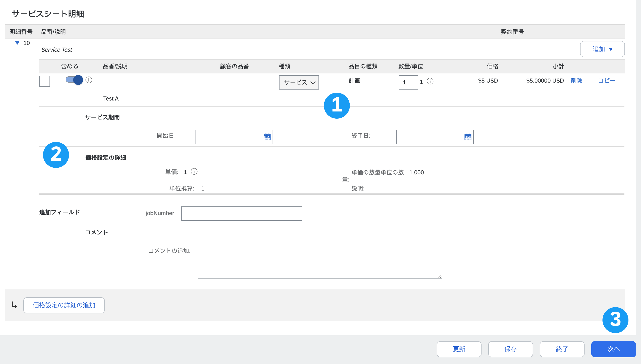Viewport: 641px width, 364px height.
Task: Collapse line item 10 triangle
Action: (17, 43)
